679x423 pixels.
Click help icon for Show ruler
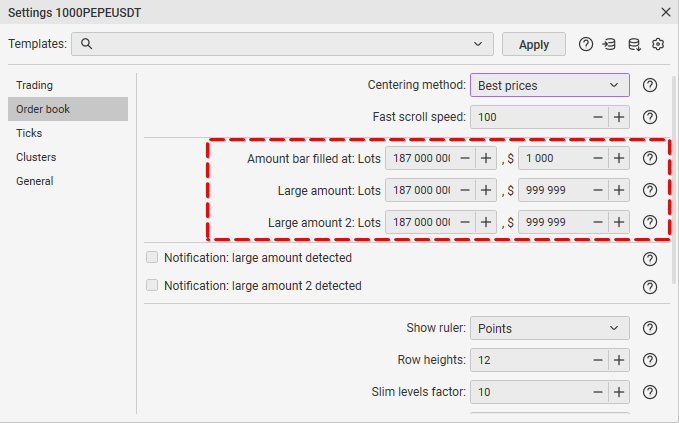point(650,328)
